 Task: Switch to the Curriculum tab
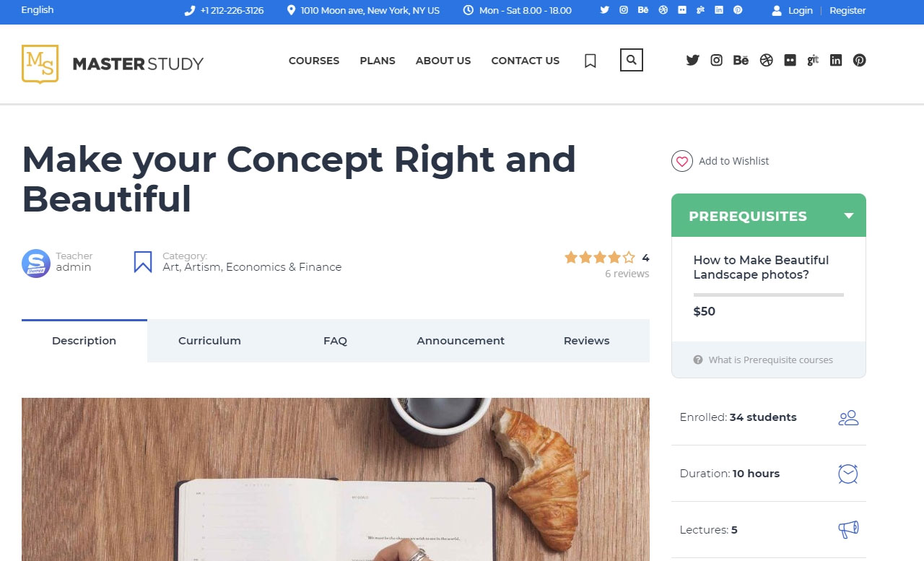point(209,341)
